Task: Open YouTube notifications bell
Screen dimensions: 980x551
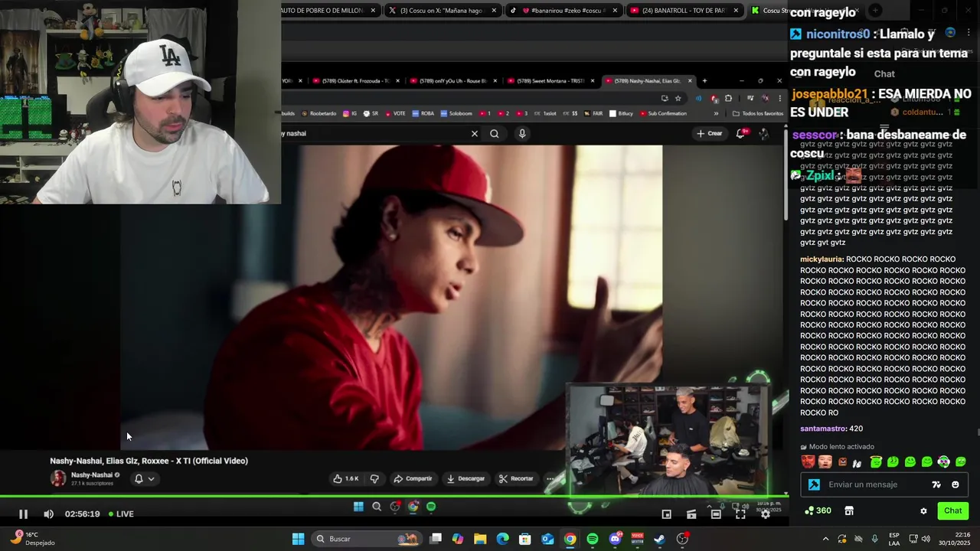Action: (x=740, y=133)
